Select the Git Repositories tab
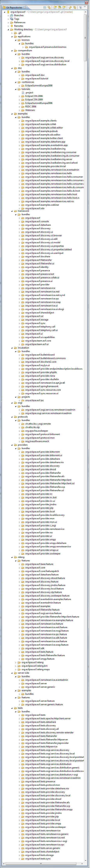 [14, 7]
